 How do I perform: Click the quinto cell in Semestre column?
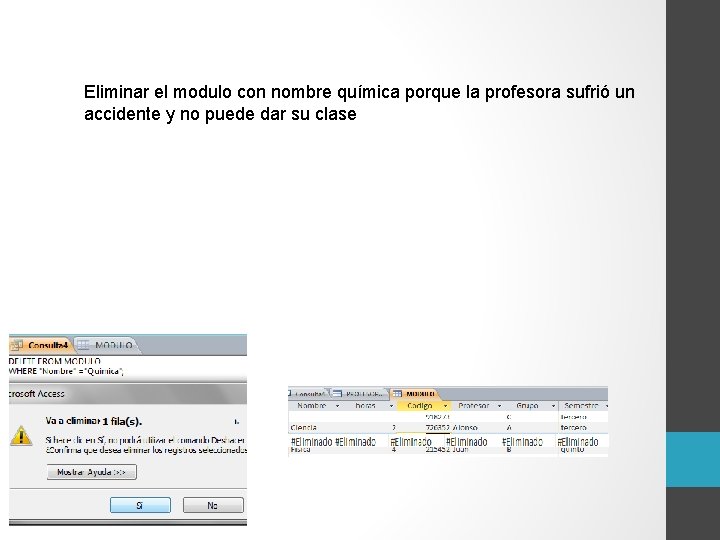pos(572,450)
